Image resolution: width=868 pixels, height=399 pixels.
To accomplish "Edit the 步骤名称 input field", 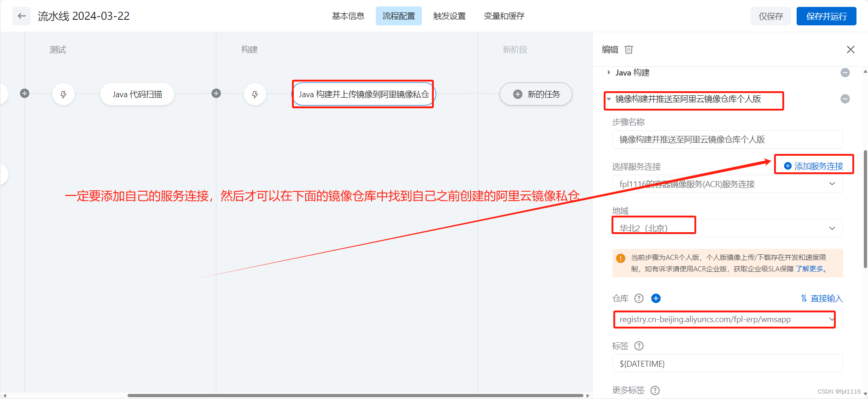I will pos(728,140).
